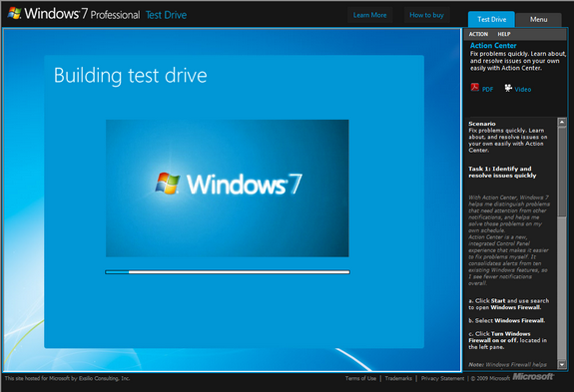
Task: Click the building test drive progress bar
Action: pyautogui.click(x=228, y=272)
